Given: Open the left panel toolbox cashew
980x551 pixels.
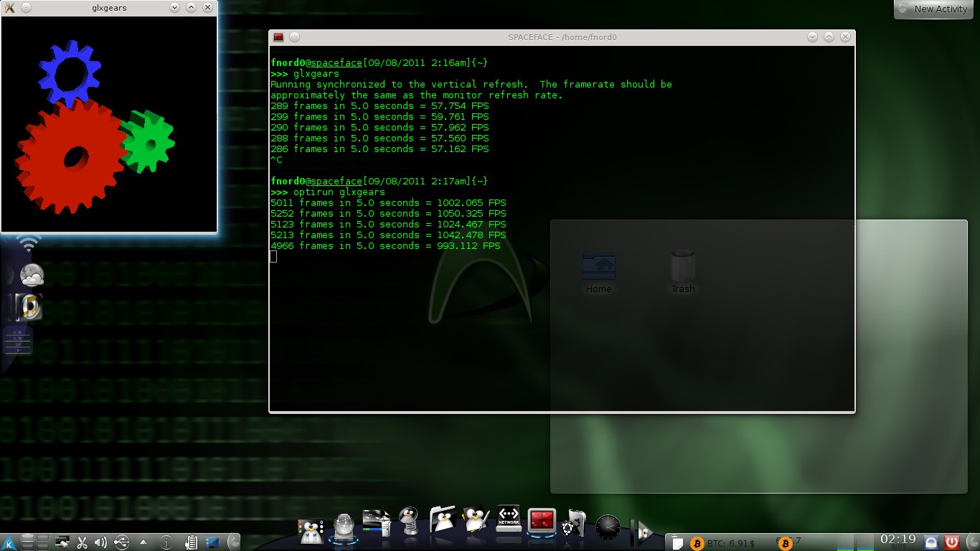Looking at the screenshot, I should click(234, 542).
